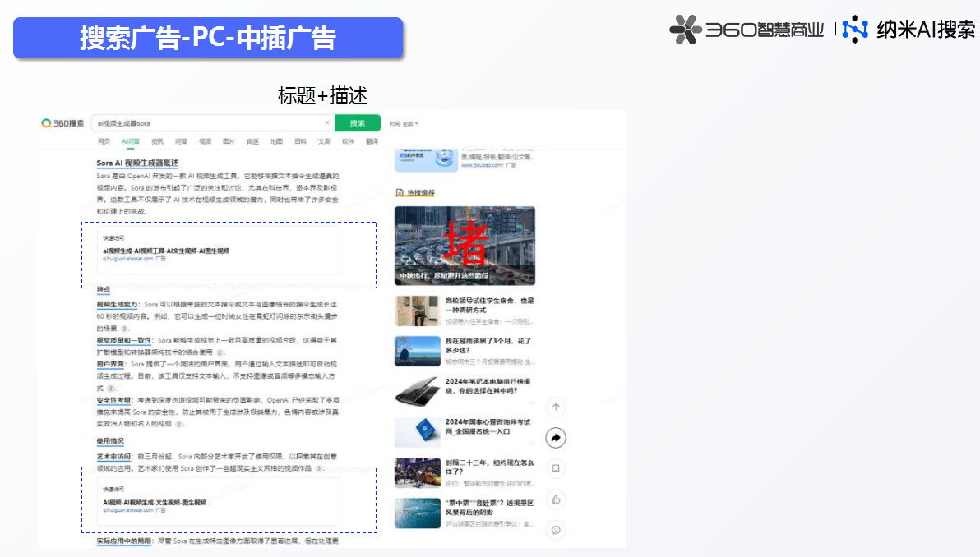Click the blue passport booklet thumbnail
The height and width of the screenshot is (557, 980).
[x=417, y=431]
